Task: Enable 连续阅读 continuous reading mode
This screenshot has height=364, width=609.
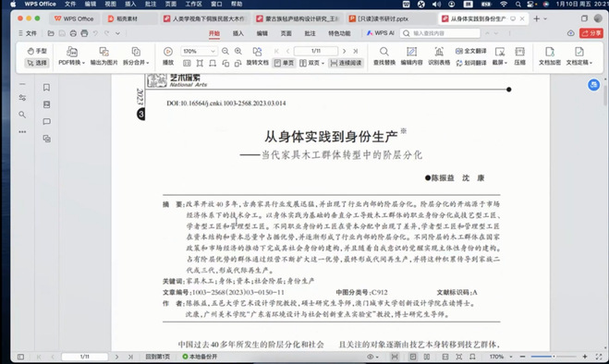Action: click(x=346, y=63)
